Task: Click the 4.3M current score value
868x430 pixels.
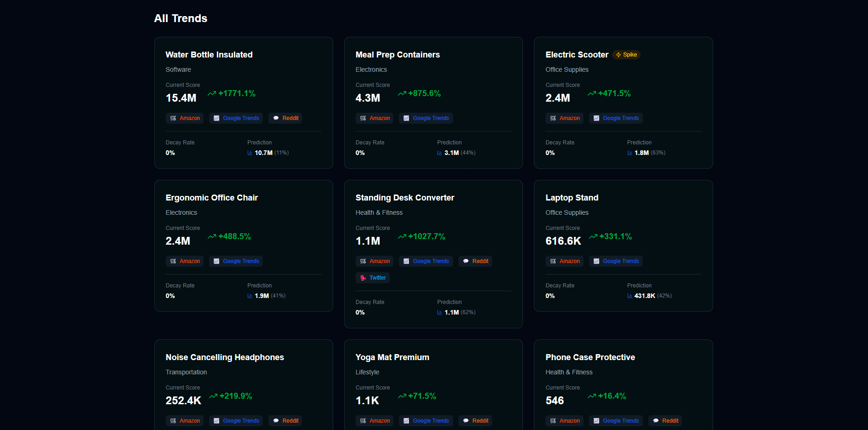Action: click(x=368, y=98)
